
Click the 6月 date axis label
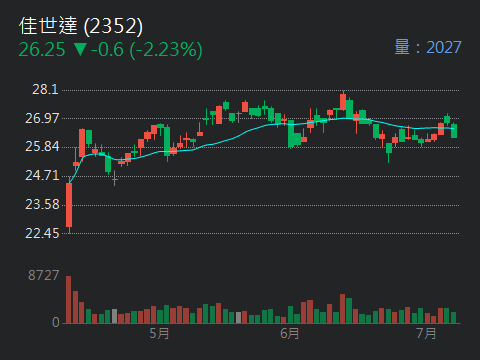click(x=289, y=333)
